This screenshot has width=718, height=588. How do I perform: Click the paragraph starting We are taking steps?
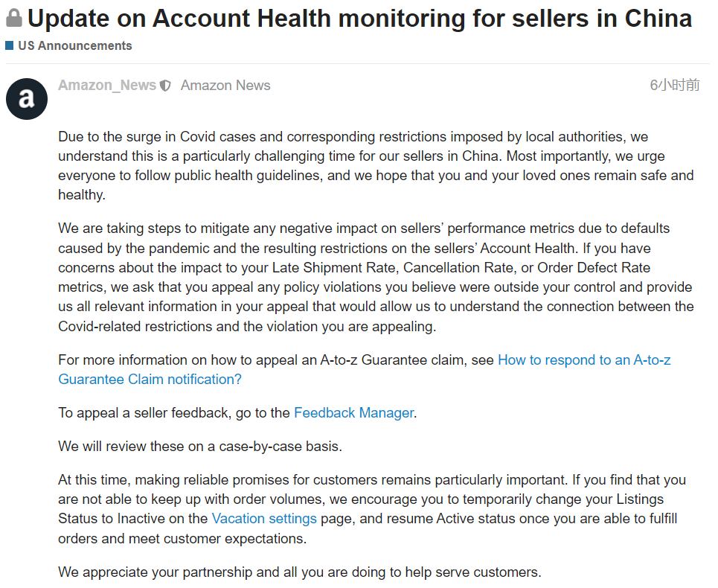pyautogui.click(x=376, y=277)
